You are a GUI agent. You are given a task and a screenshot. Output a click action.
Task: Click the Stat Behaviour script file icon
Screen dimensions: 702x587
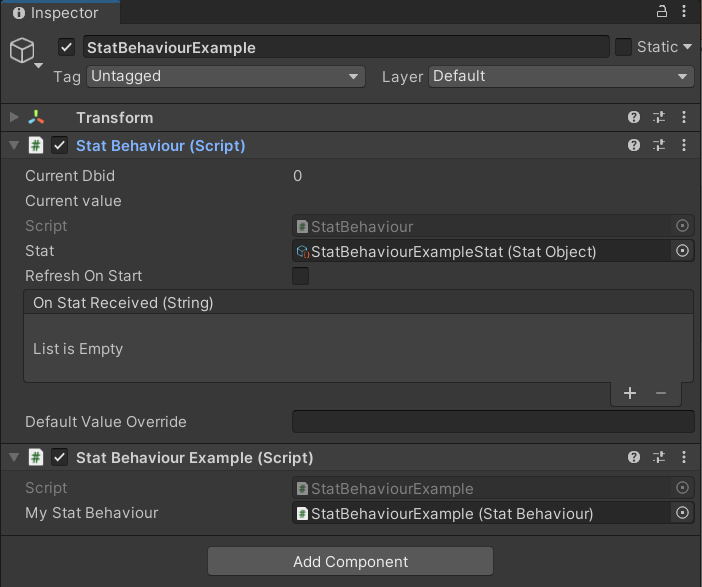[36, 146]
